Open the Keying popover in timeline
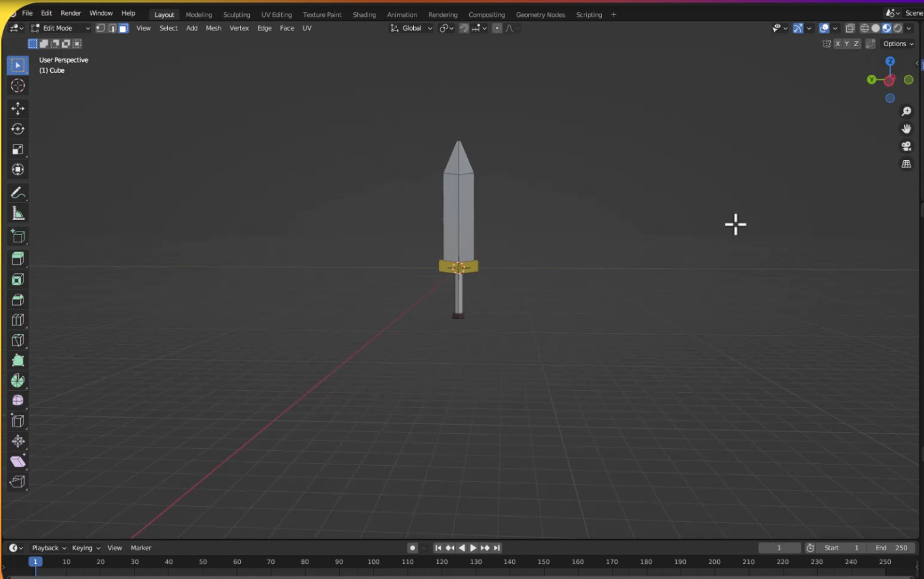The width and height of the screenshot is (924, 579). (86, 548)
